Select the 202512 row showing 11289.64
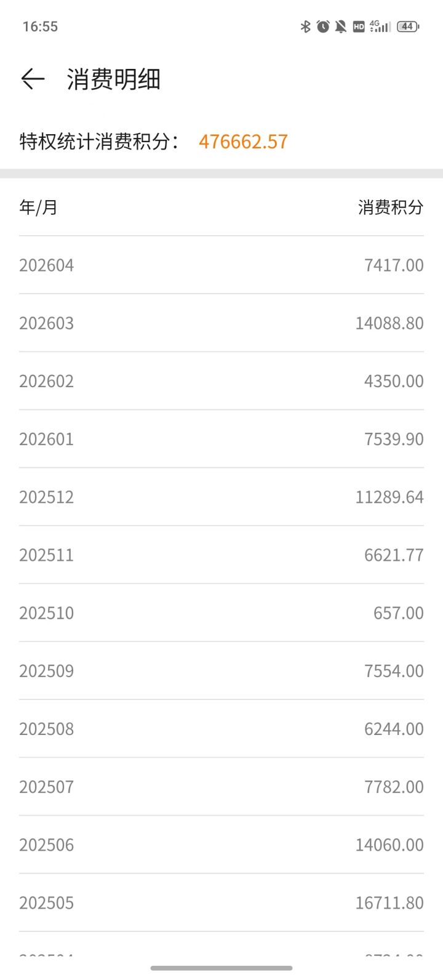Screen dimensions: 443x980 tap(221, 497)
